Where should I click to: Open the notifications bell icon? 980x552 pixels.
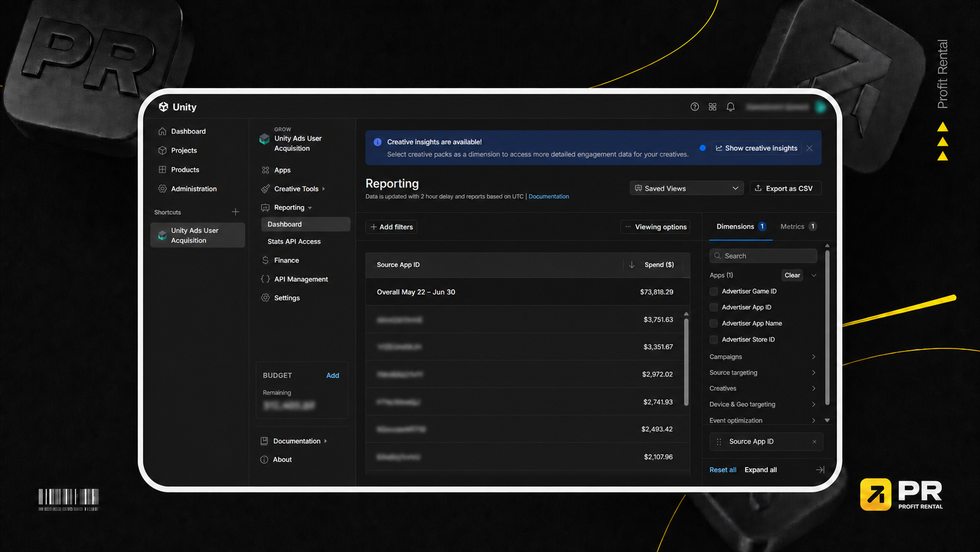click(x=730, y=107)
